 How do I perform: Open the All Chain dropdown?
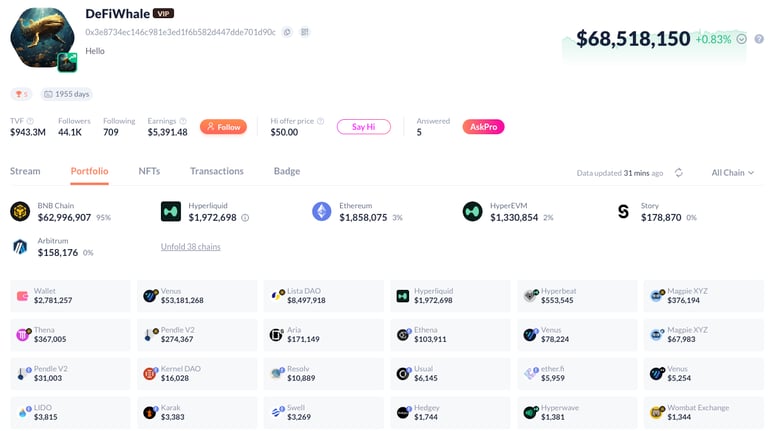coord(733,173)
